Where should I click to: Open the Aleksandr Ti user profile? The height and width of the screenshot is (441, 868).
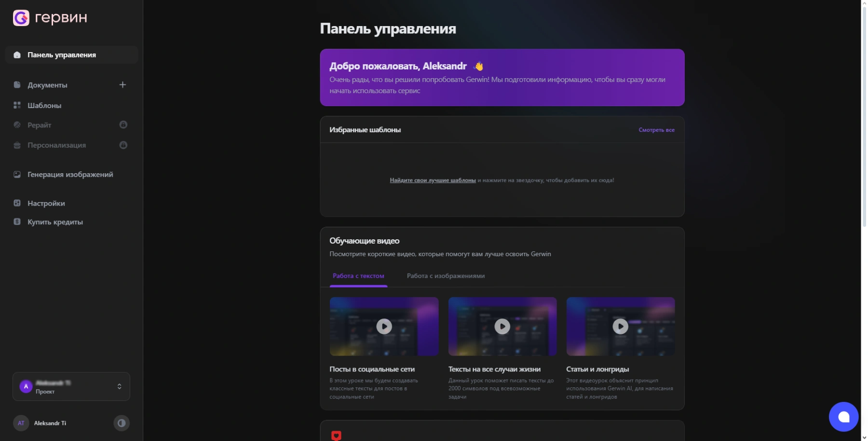pos(50,423)
